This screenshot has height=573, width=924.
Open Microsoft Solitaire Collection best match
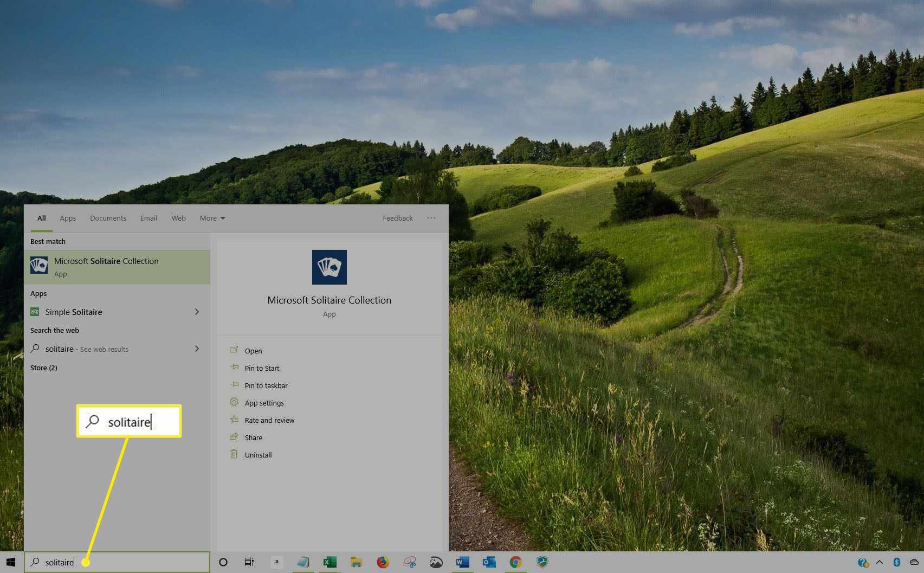[x=117, y=267]
